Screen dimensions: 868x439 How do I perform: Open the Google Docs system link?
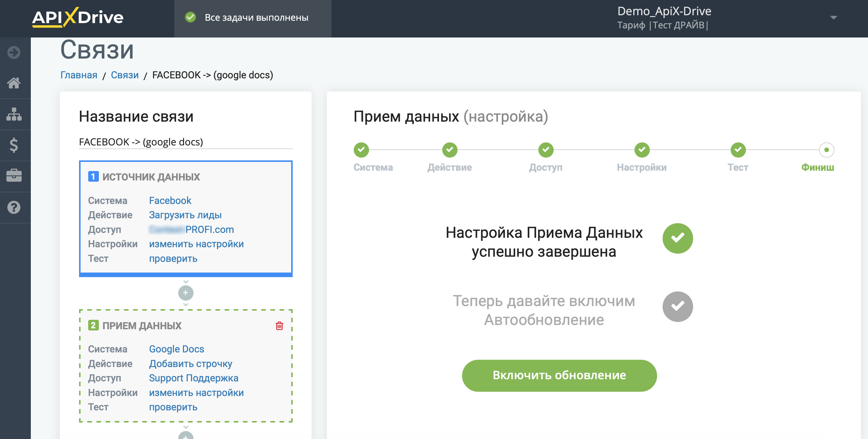point(177,349)
